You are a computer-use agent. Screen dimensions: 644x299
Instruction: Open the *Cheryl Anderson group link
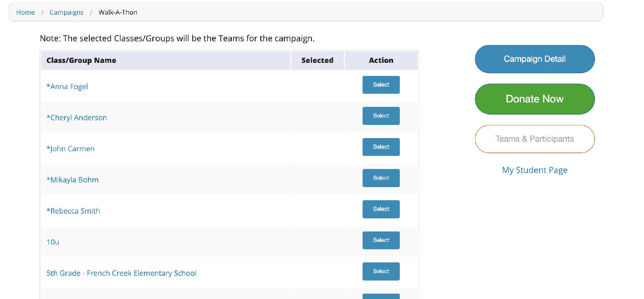point(76,118)
